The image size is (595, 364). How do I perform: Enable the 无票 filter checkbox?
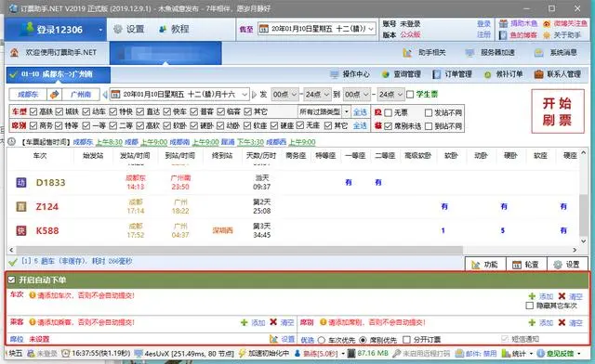388,112
